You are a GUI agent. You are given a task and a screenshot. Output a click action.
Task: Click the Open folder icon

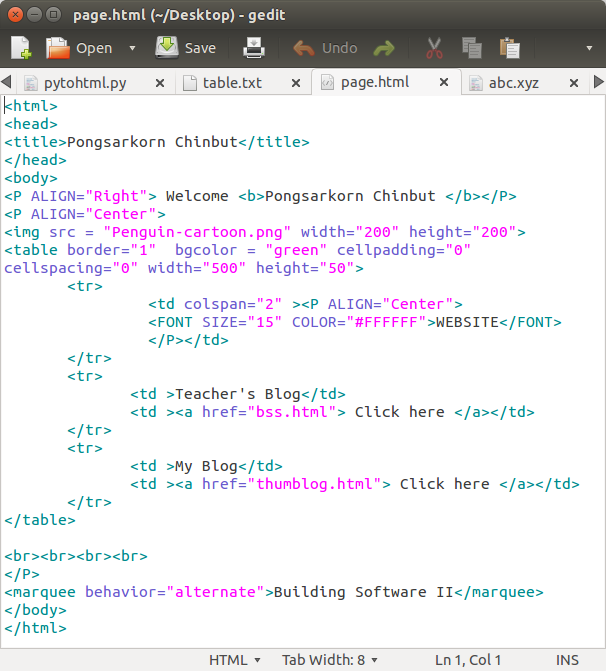57,48
